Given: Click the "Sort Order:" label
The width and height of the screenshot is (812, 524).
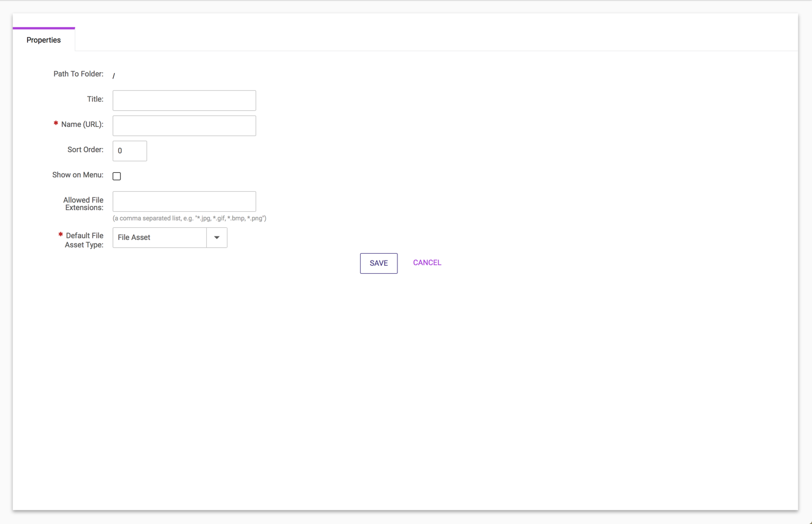Looking at the screenshot, I should pos(85,150).
